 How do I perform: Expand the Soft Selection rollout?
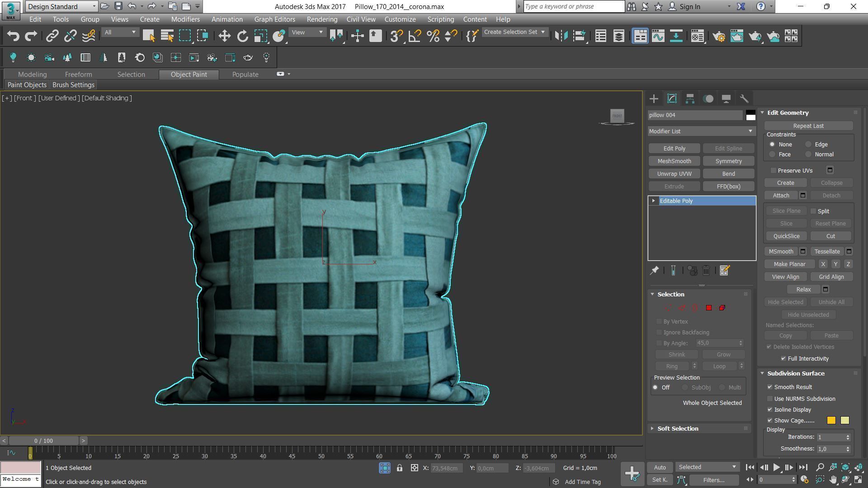[678, 428]
